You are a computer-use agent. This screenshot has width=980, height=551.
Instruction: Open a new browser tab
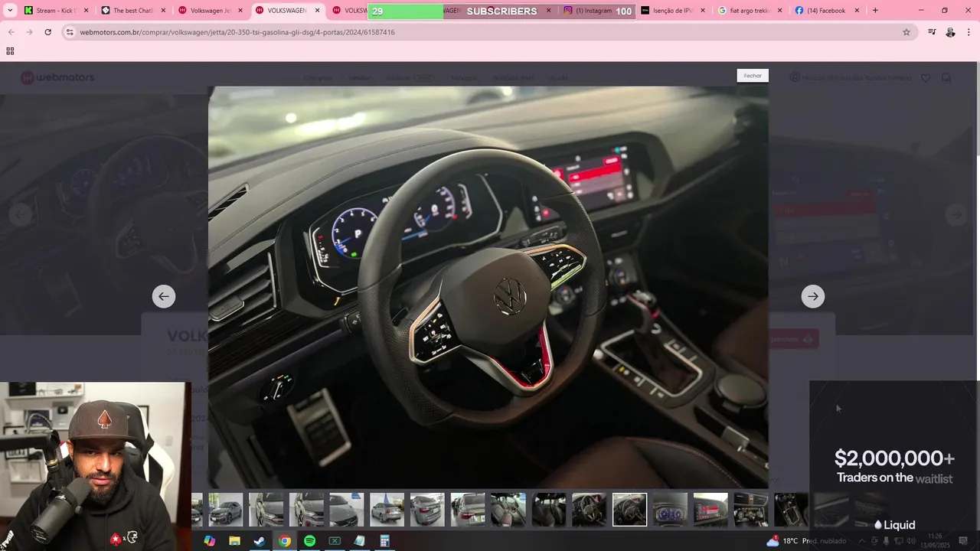coord(875,11)
